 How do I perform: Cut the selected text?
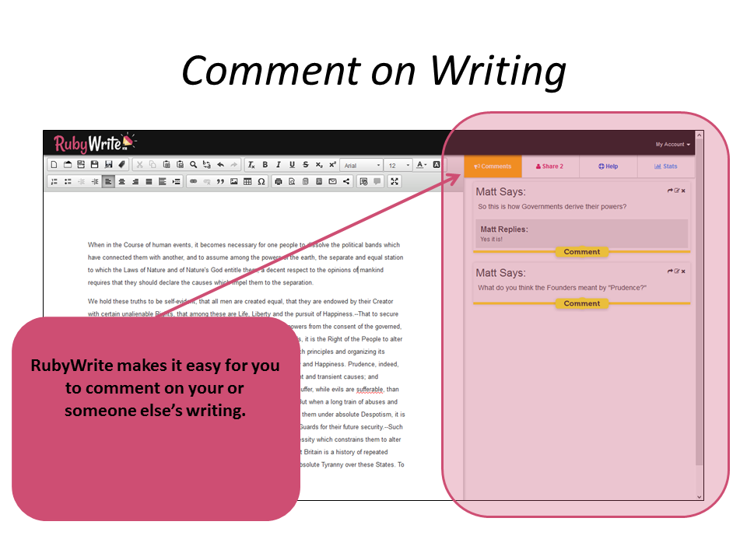pyautogui.click(x=139, y=165)
